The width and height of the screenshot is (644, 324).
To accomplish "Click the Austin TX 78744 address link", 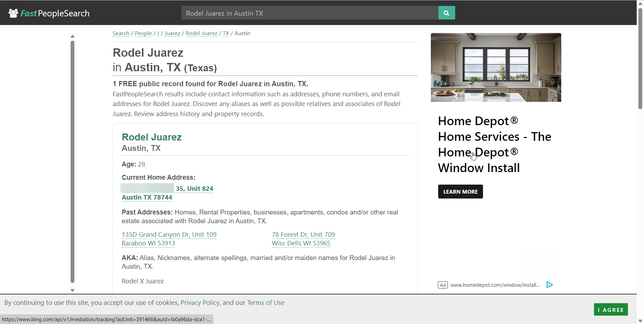I will 147,197.
